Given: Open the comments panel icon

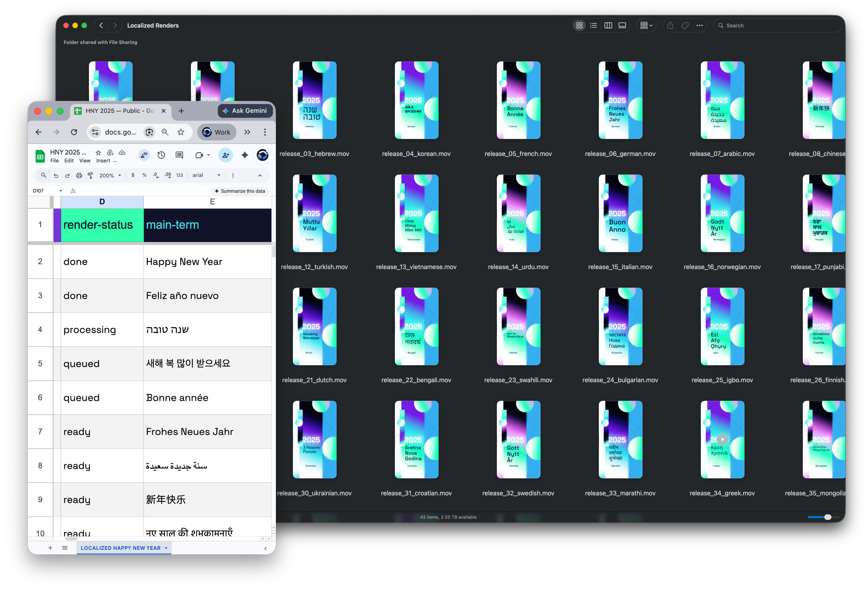Looking at the screenshot, I should coord(179,155).
